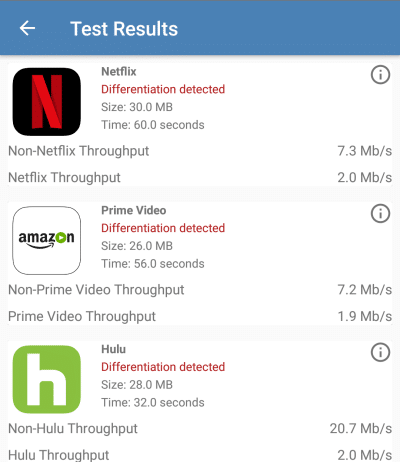The image size is (400, 462).
Task: Open the info icon for Prime Video
Action: [x=380, y=213]
